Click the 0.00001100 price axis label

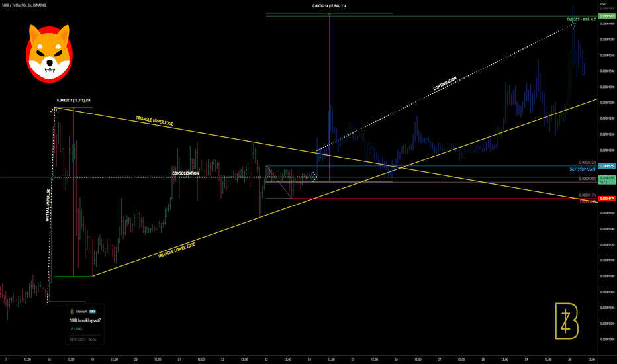(608, 261)
